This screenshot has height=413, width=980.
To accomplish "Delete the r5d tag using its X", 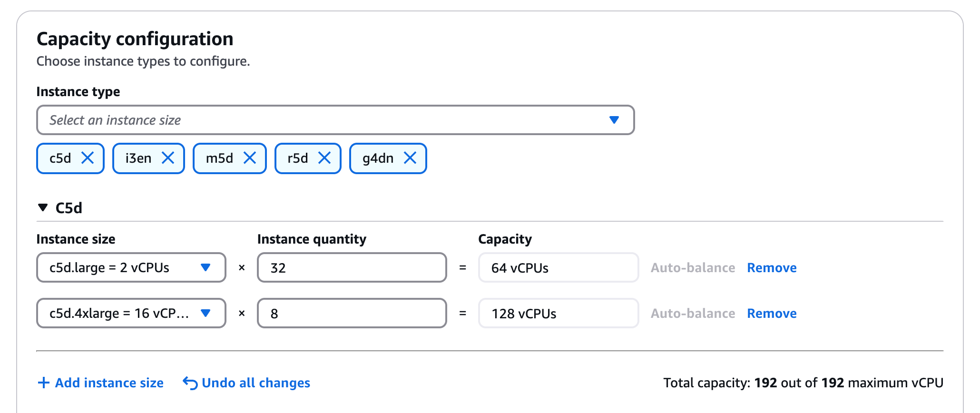I will tap(324, 158).
